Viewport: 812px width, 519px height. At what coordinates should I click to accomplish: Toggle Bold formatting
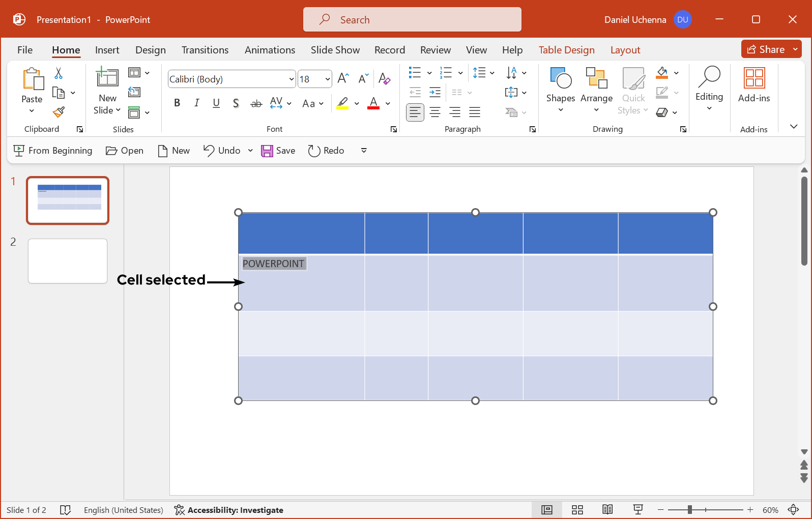pyautogui.click(x=177, y=103)
